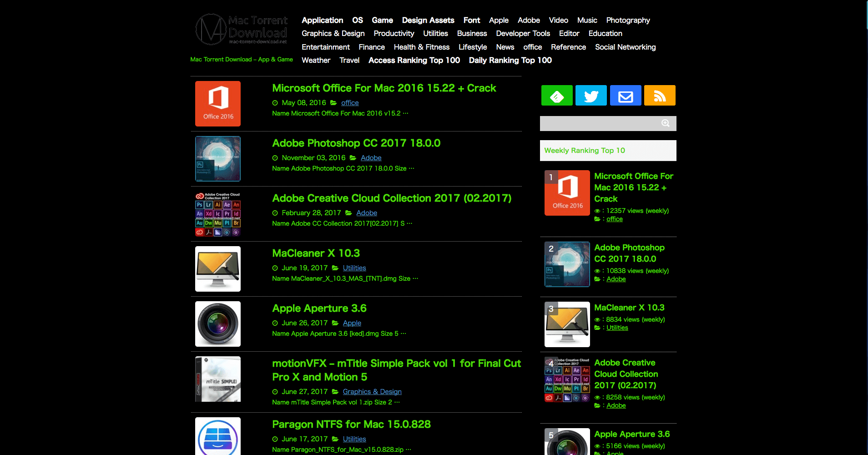Open MaCleaner X 10.3 title in main list

pos(316,253)
